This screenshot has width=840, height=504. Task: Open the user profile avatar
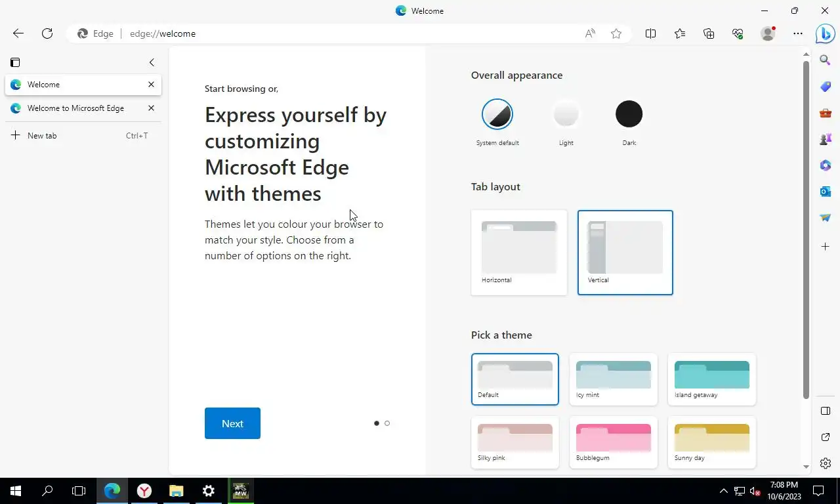768,33
